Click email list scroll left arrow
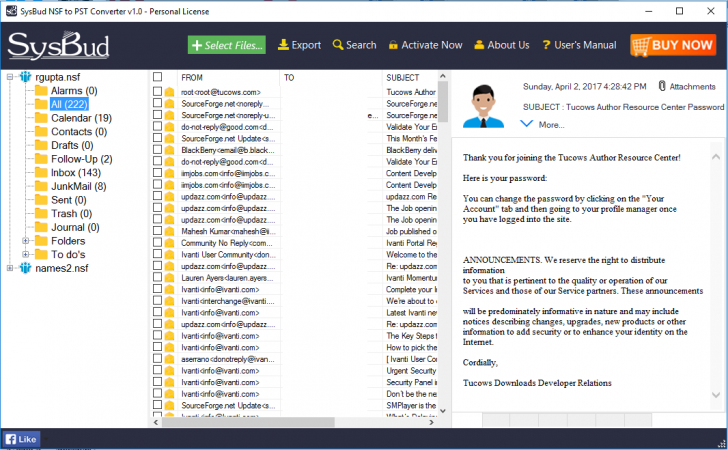The width and height of the screenshot is (728, 450). pos(156,422)
